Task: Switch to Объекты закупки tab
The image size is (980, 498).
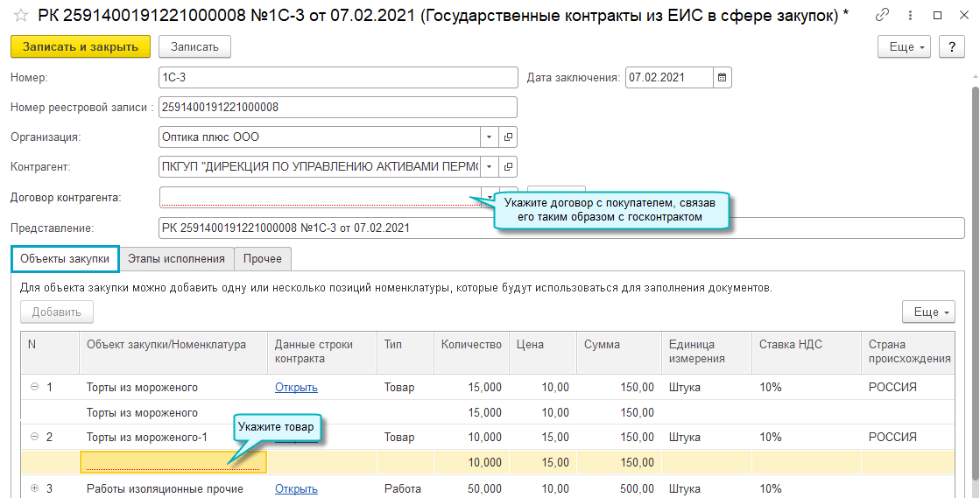Action: coord(65,259)
